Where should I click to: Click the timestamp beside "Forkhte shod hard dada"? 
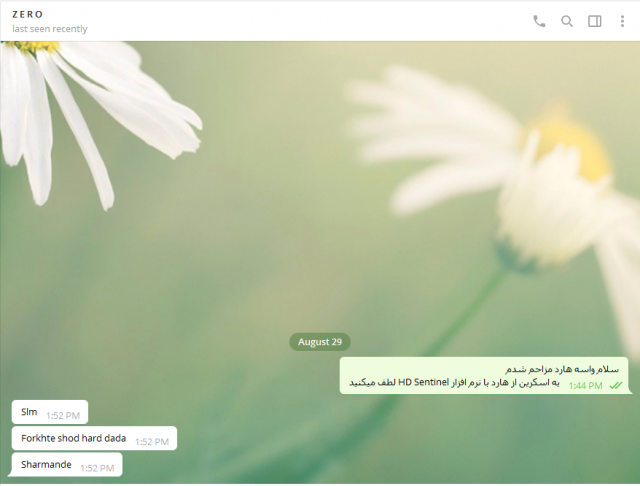[152, 442]
